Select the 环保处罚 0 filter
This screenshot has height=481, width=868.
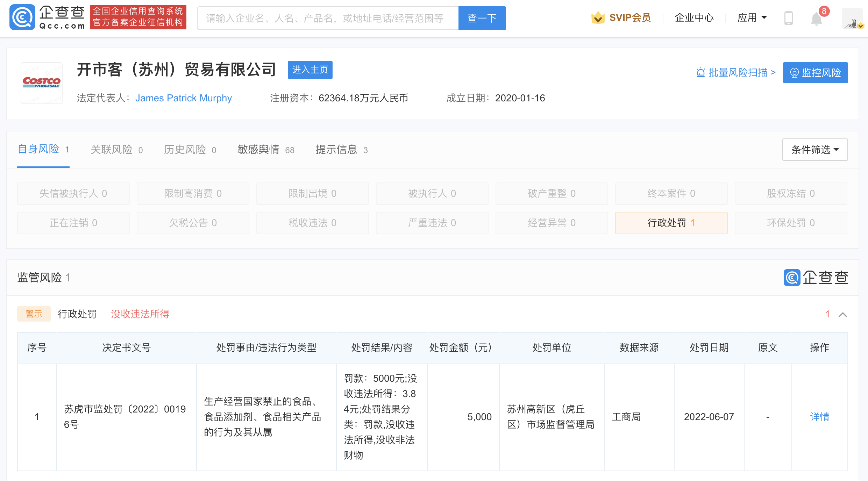(791, 223)
